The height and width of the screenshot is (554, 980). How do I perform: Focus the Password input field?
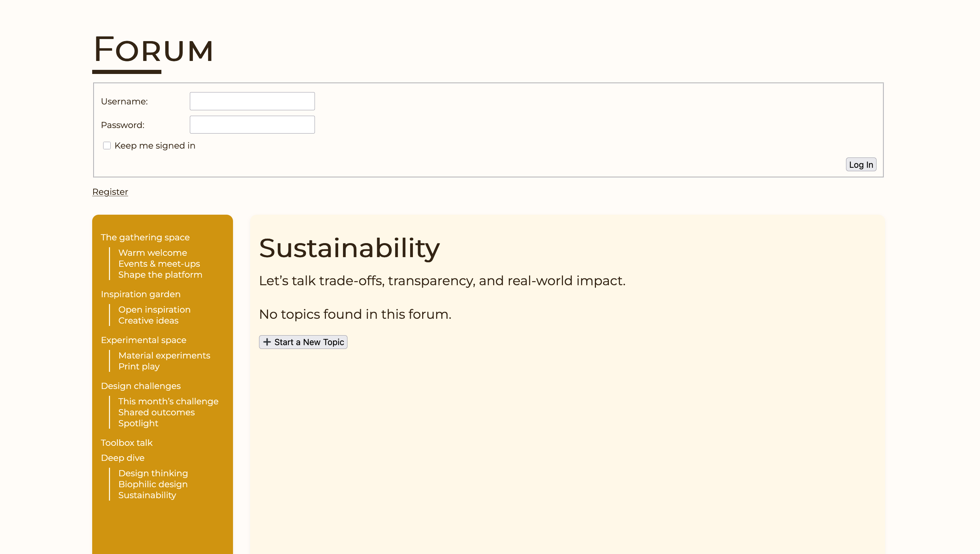(x=252, y=125)
